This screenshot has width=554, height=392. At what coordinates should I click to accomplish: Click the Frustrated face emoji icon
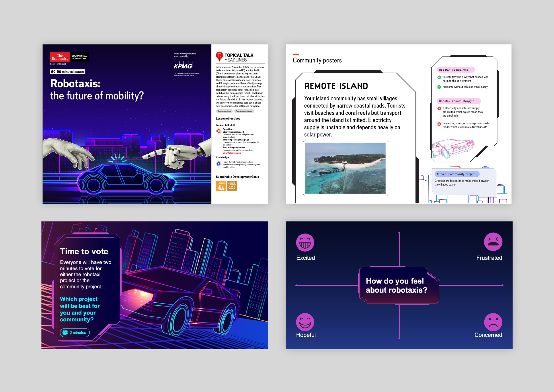493,242
